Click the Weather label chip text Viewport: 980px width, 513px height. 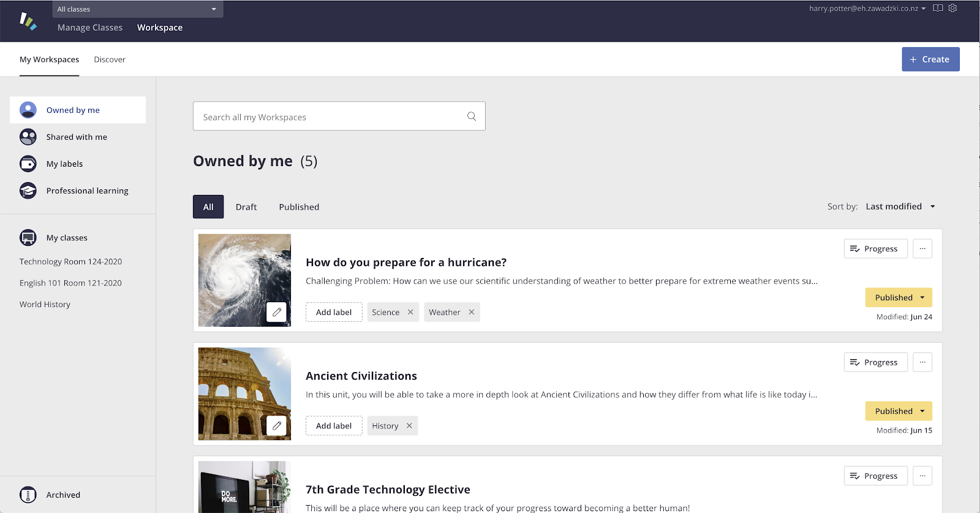(x=445, y=312)
